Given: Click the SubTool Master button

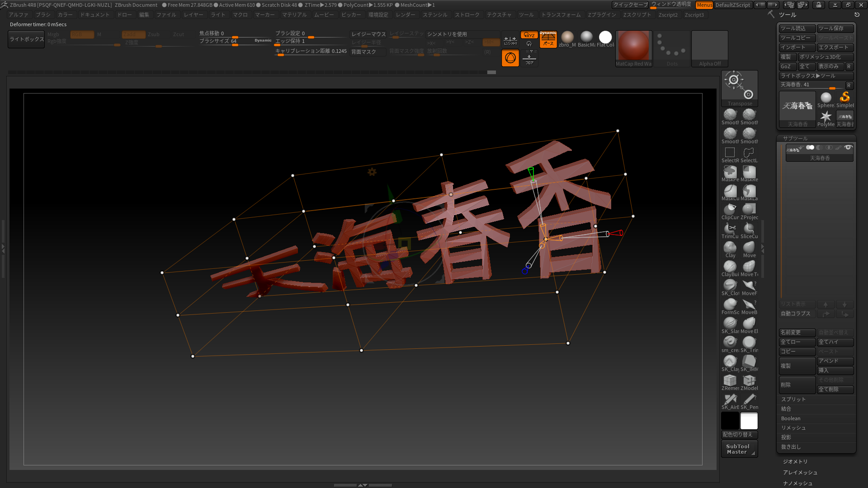Looking at the screenshot, I should coord(739,449).
